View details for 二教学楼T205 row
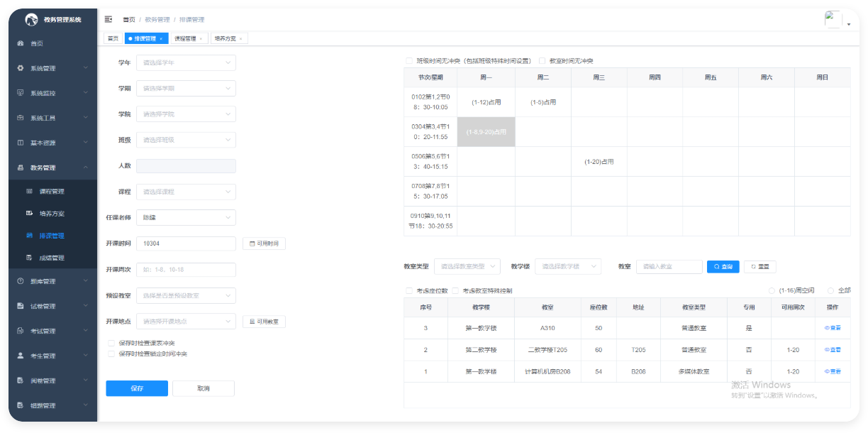 click(833, 349)
